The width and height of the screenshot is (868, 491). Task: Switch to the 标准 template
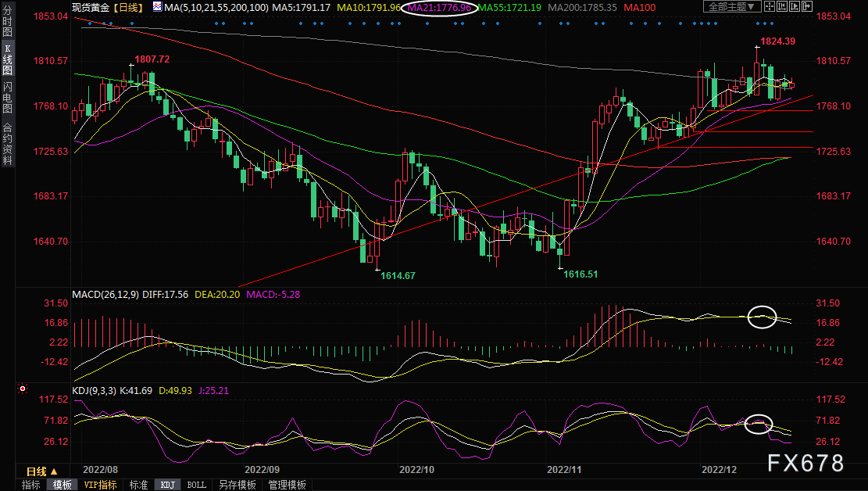pos(138,485)
